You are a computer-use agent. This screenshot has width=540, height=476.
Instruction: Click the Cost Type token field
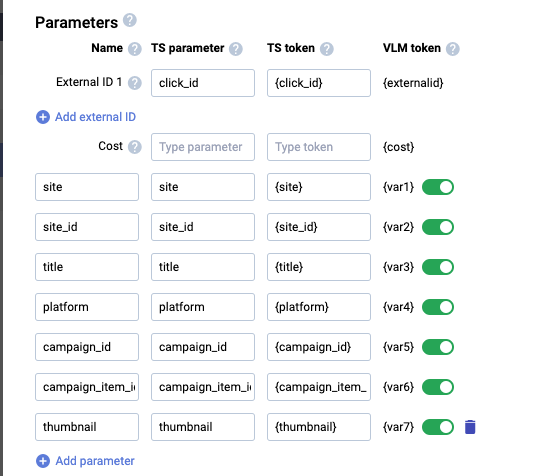(x=319, y=147)
